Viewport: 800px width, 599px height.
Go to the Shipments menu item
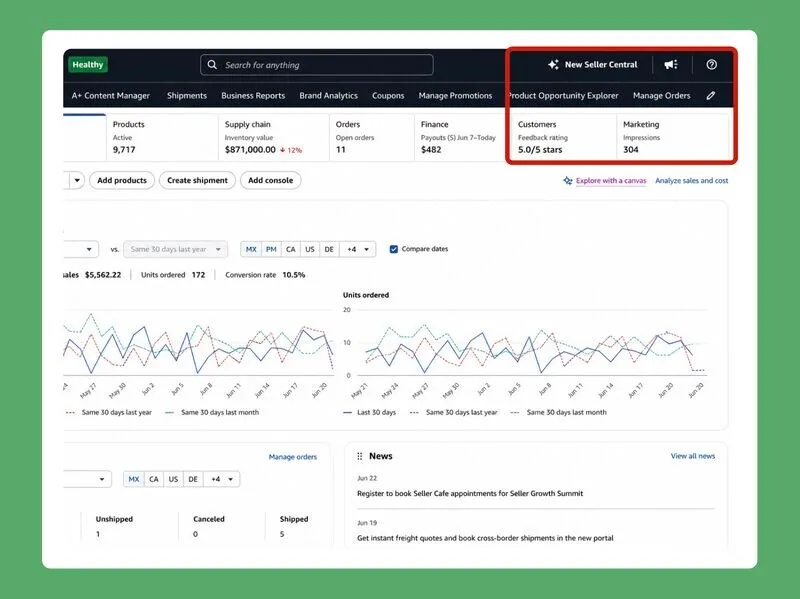[x=187, y=95]
